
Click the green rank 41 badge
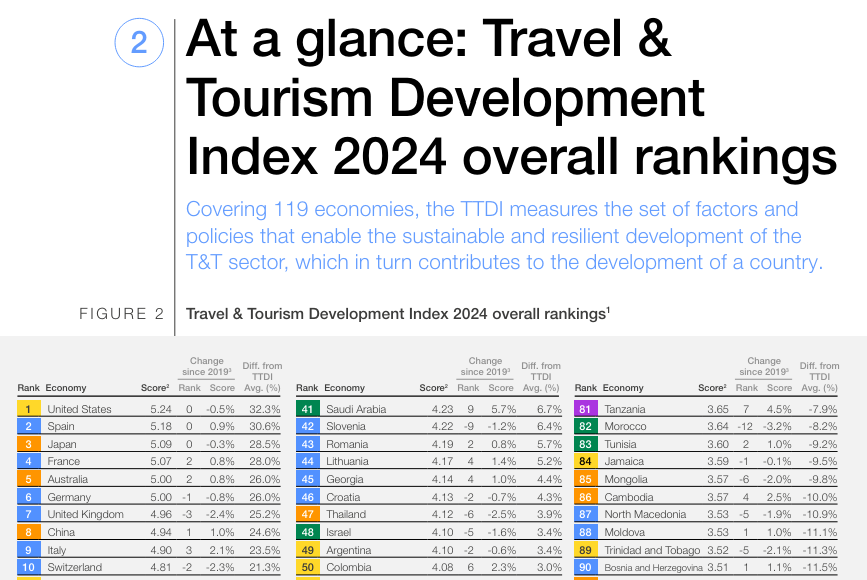click(x=307, y=409)
